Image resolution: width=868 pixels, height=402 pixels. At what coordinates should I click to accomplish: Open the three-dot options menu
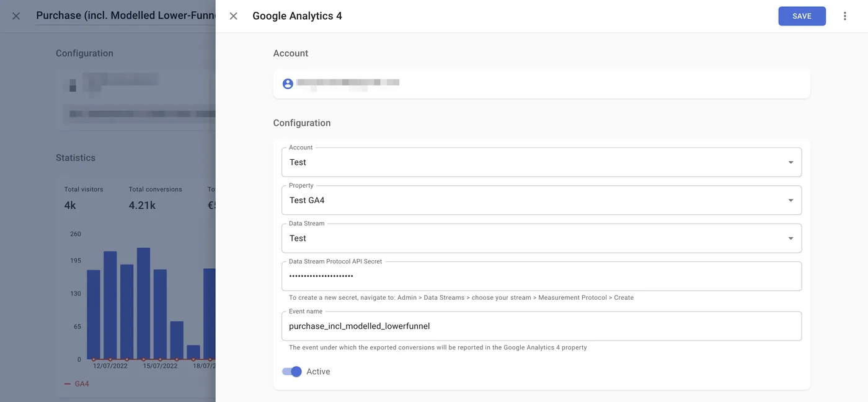(844, 14)
